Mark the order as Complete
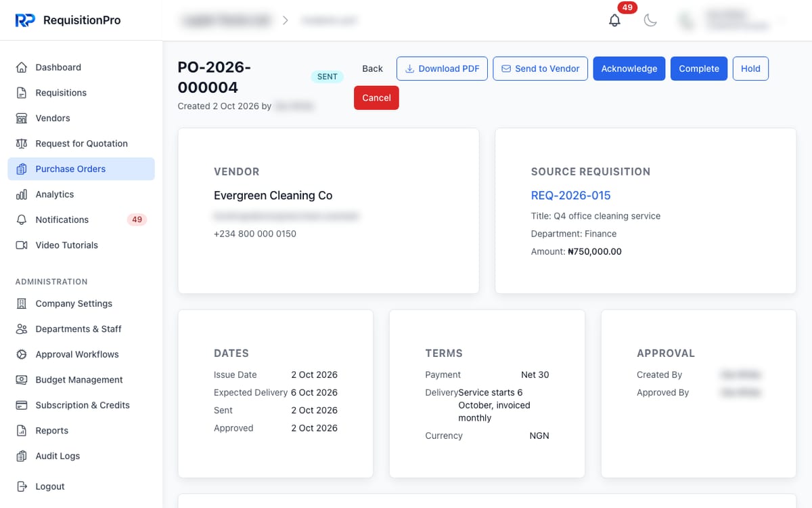This screenshot has width=812, height=508. click(699, 68)
